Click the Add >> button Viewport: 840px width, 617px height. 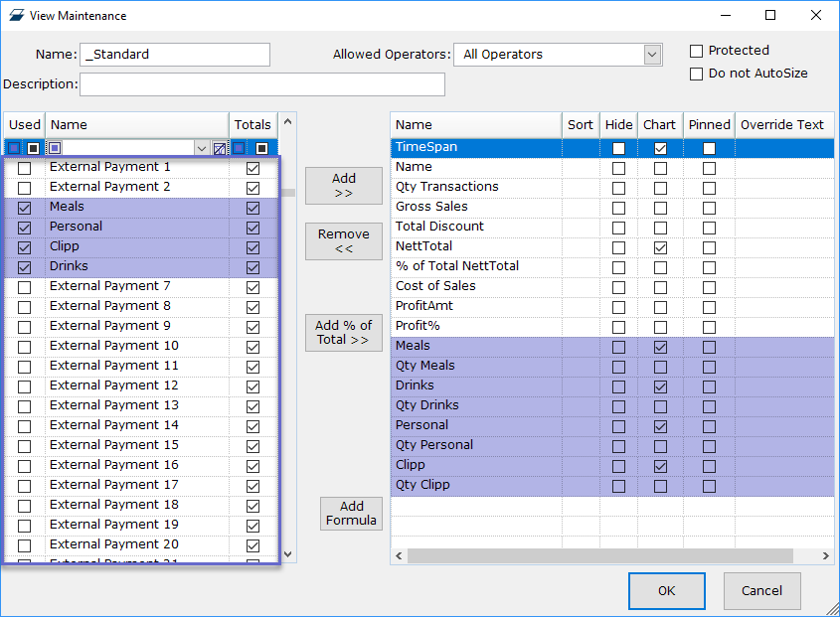tap(343, 186)
